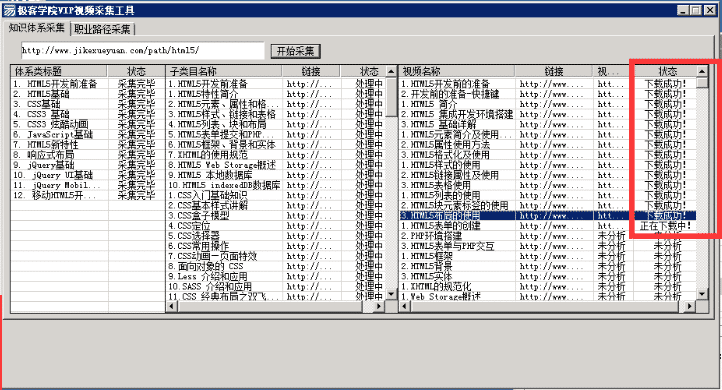
Task: Select video 2.HTML5属性使用方法
Action: pyautogui.click(x=547, y=145)
